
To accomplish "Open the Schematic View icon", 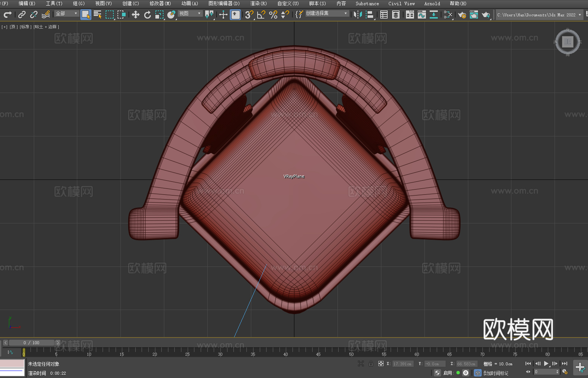I will pos(448,14).
